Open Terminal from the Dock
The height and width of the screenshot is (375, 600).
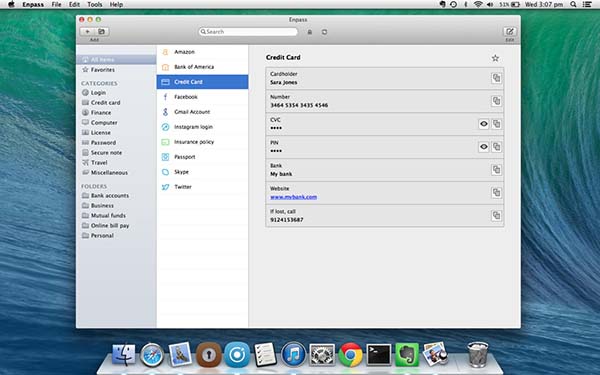[378, 354]
